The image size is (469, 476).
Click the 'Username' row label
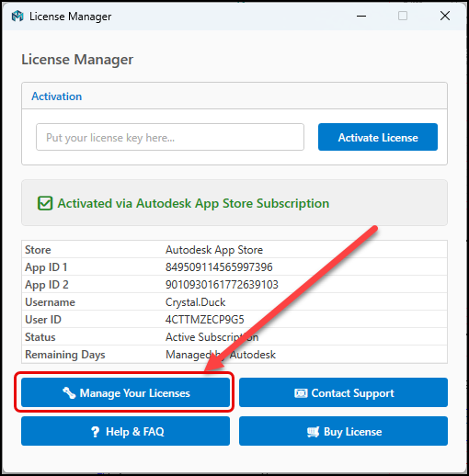pos(51,302)
